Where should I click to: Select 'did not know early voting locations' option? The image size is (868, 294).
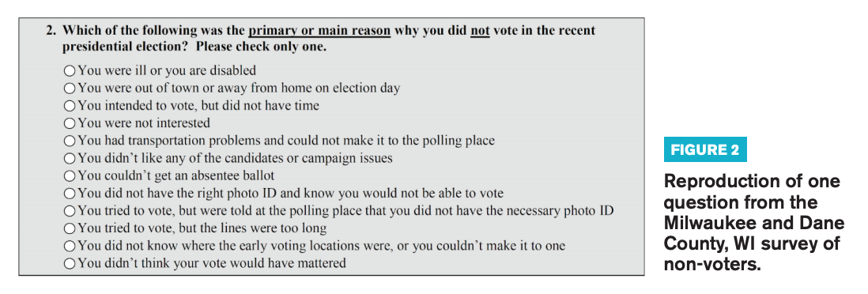tap(70, 246)
